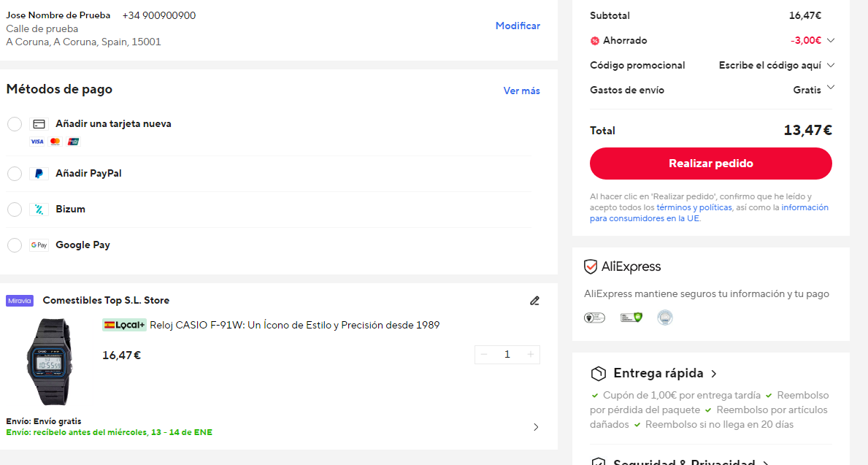868x465 pixels.
Task: Click the Reloj CASIO F-91W product title
Action: click(294, 326)
